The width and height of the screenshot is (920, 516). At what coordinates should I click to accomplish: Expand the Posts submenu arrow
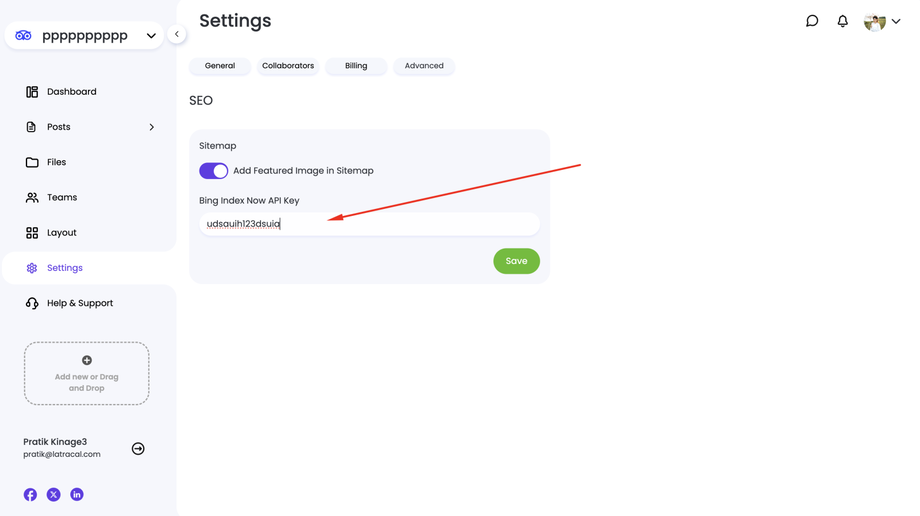(x=152, y=127)
